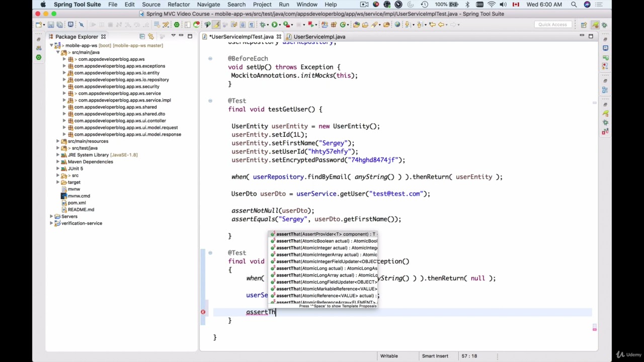Switch to the Debug perspective icon
Image resolution: width=644 pixels, height=362 pixels.
click(605, 24)
